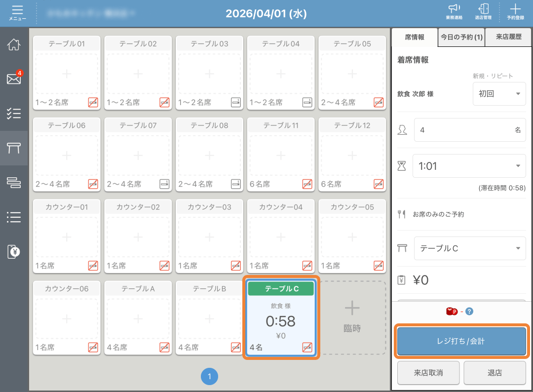Select the table view icon in sidebar
Image resolution: width=533 pixels, height=392 pixels.
[14, 148]
